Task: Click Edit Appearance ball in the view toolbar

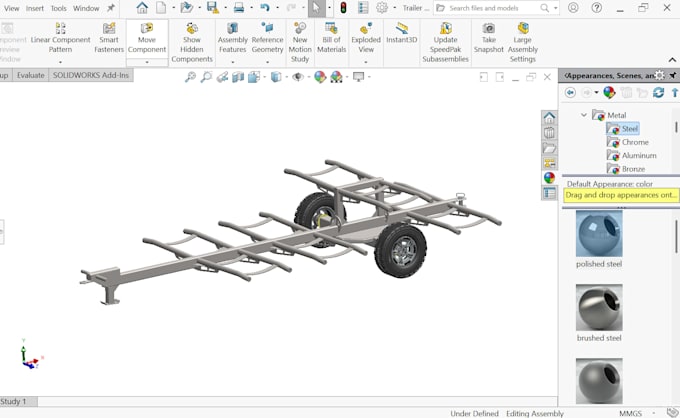Action: [x=320, y=77]
